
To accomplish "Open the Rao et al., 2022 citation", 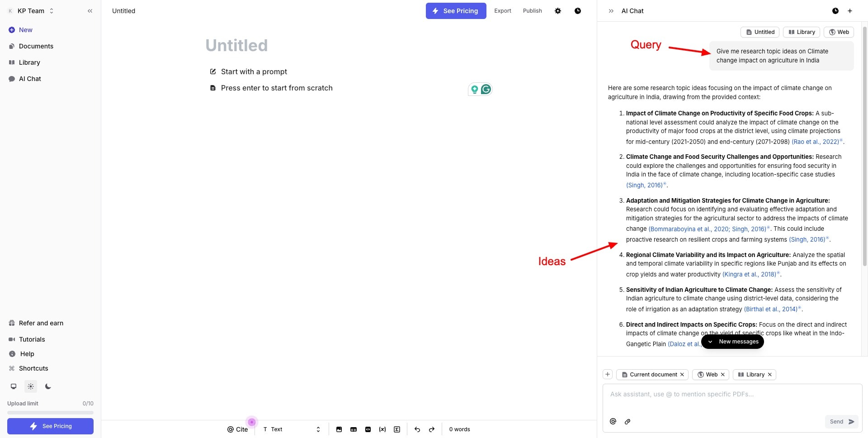I will point(815,142).
